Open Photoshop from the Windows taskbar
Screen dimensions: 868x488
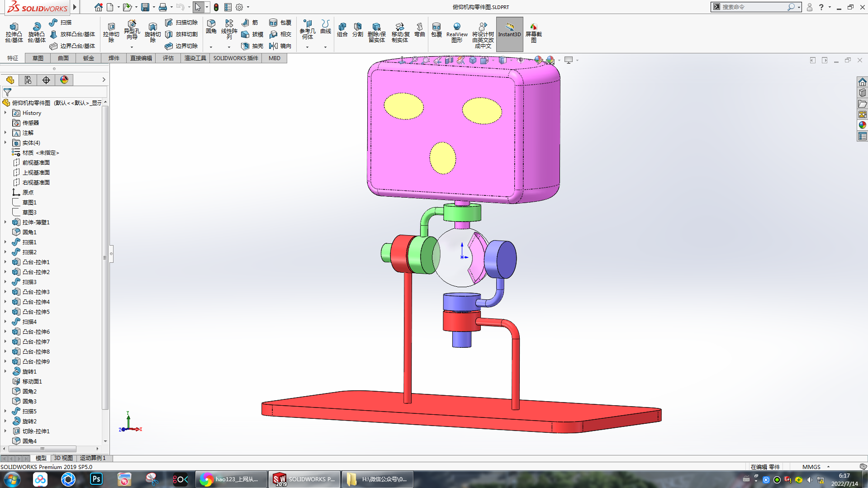(x=96, y=479)
